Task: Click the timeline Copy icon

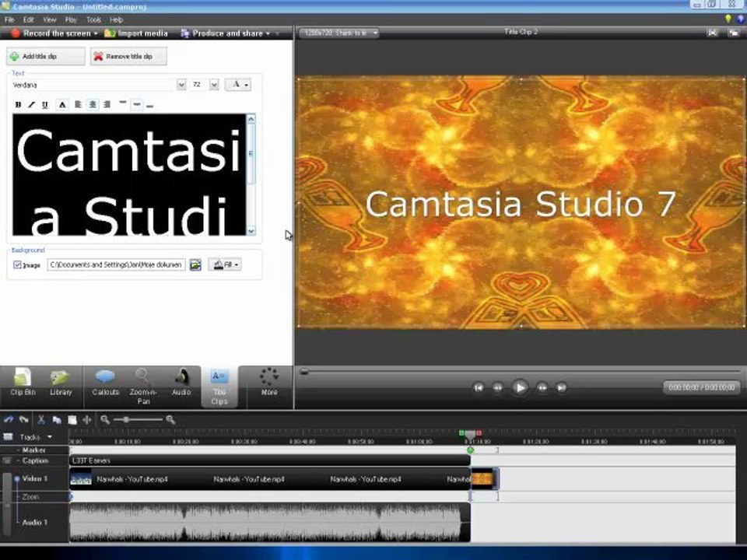Action: pyautogui.click(x=57, y=419)
